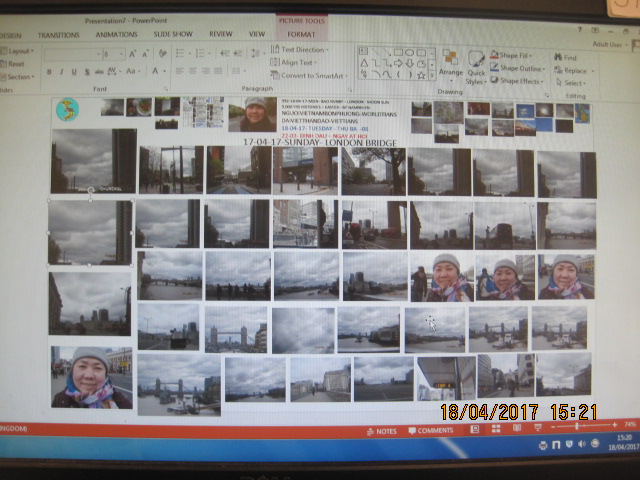Increase font size button
The width and height of the screenshot is (640, 480).
point(133,54)
